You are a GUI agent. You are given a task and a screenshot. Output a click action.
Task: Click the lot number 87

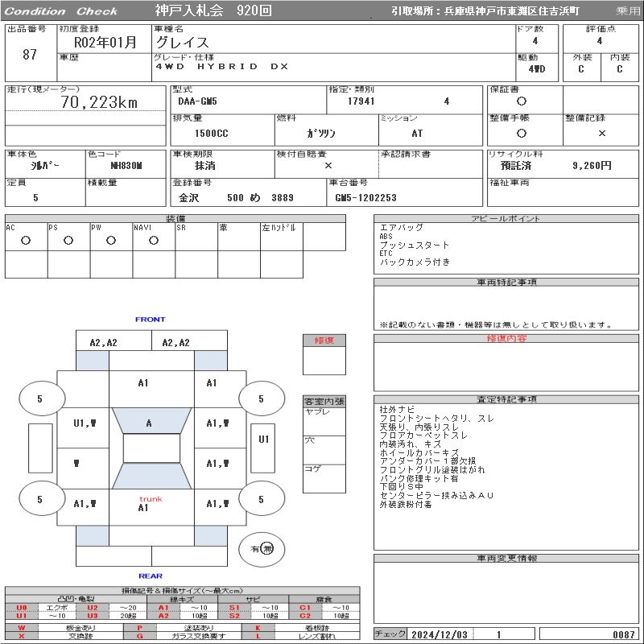coord(30,55)
